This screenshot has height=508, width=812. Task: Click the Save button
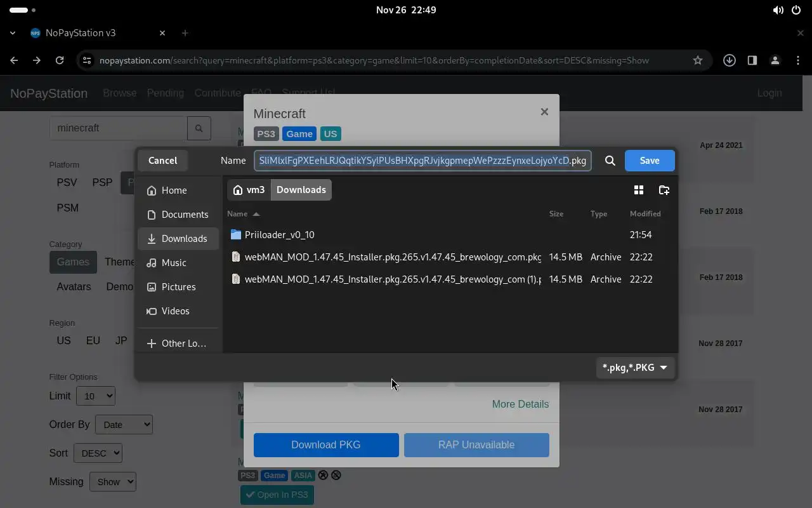[650, 161]
